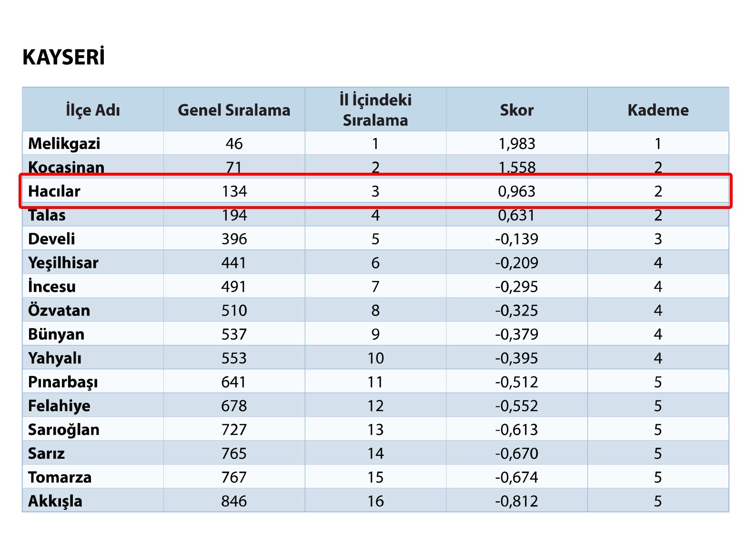Click Melikgazi's general rank 46
This screenshot has width=756, height=535.
pyautogui.click(x=234, y=144)
